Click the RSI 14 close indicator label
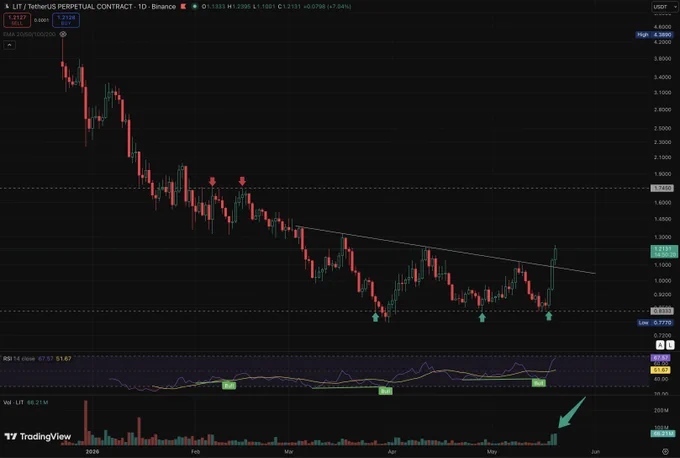This screenshot has height=458, width=680. [19, 359]
